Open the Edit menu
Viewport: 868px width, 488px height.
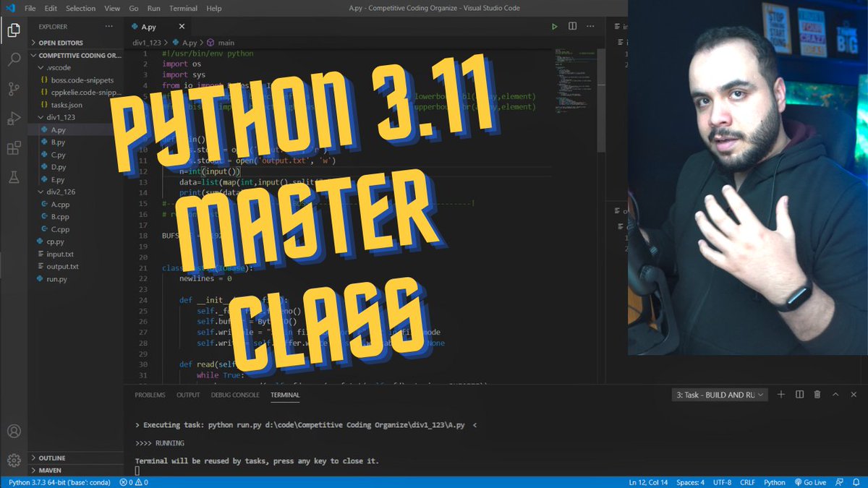[x=51, y=8]
